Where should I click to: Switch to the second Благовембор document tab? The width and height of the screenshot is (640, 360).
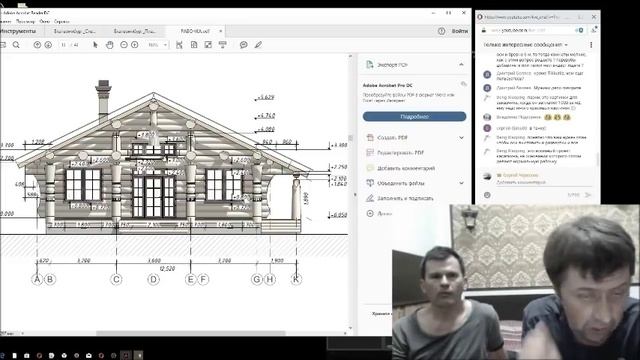(x=135, y=31)
